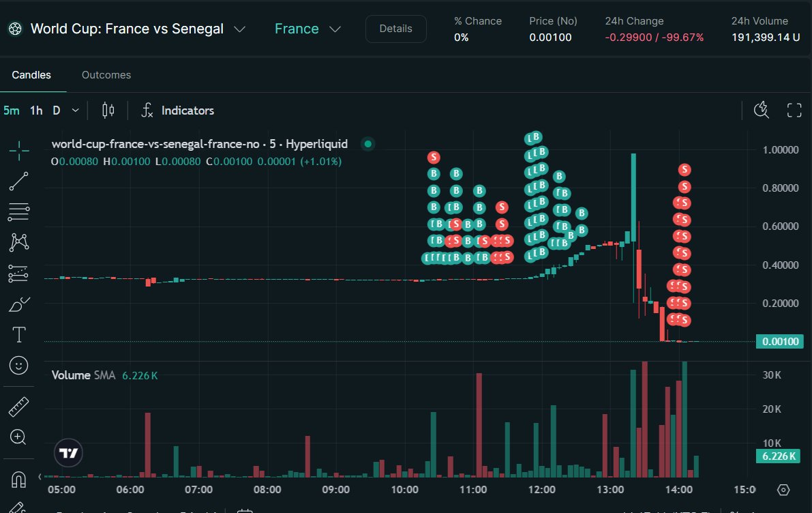Click the Volume SMA indicator label
Screen dimensions: 812x513
[83, 375]
